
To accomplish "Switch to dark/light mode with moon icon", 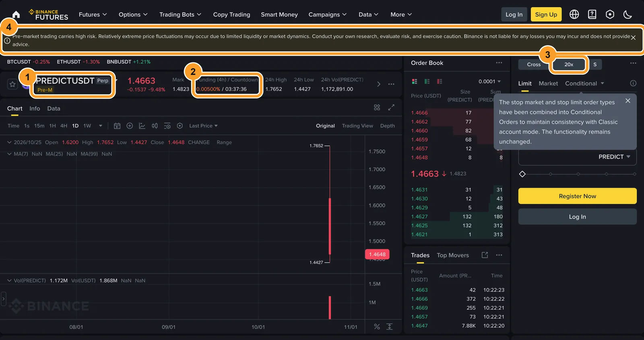I will [x=627, y=15].
